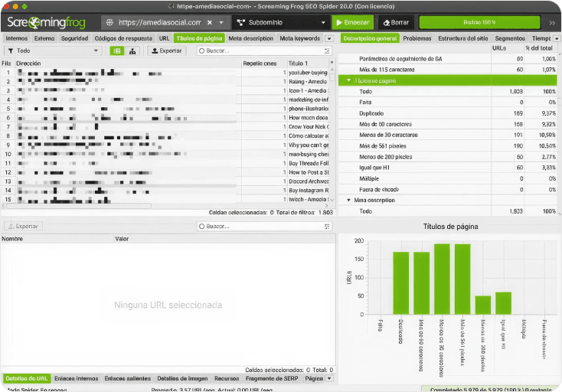Image resolution: width=562 pixels, height=392 pixels.
Task: Open the Enlaces internos bottom tab
Action: click(77, 378)
